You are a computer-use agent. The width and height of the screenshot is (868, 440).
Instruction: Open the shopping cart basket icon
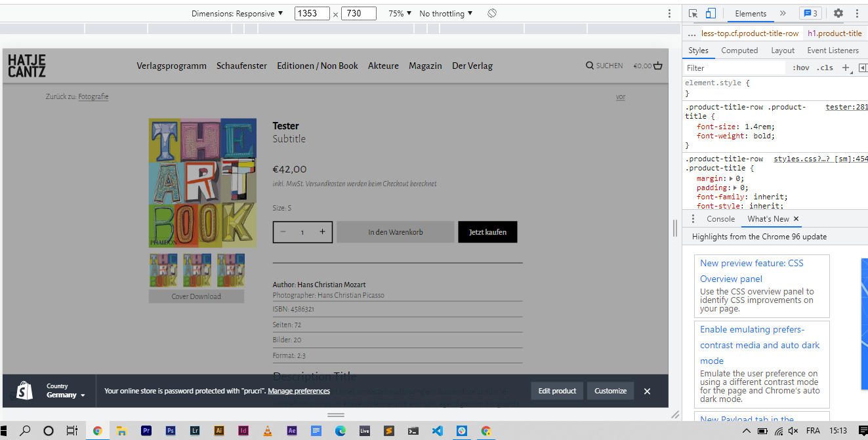(x=657, y=66)
